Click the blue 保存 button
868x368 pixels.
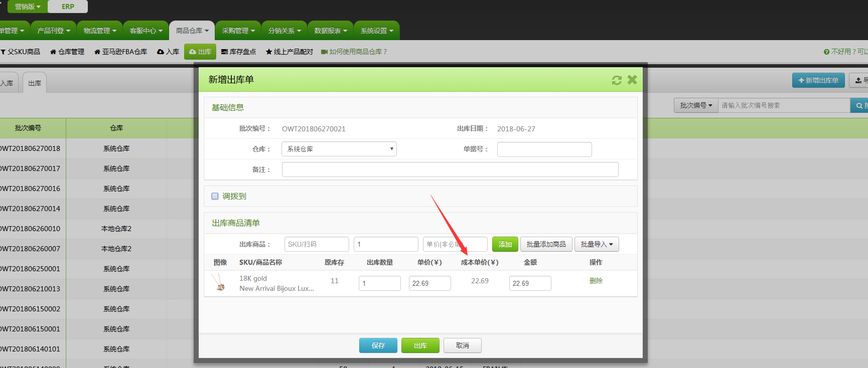pyautogui.click(x=378, y=345)
